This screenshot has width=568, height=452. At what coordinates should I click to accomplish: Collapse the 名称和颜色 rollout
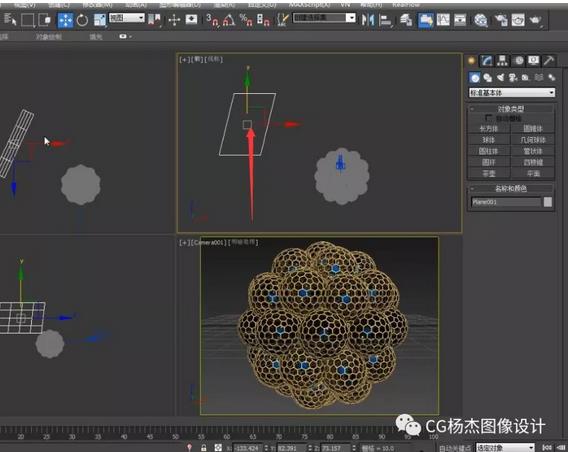(x=511, y=188)
